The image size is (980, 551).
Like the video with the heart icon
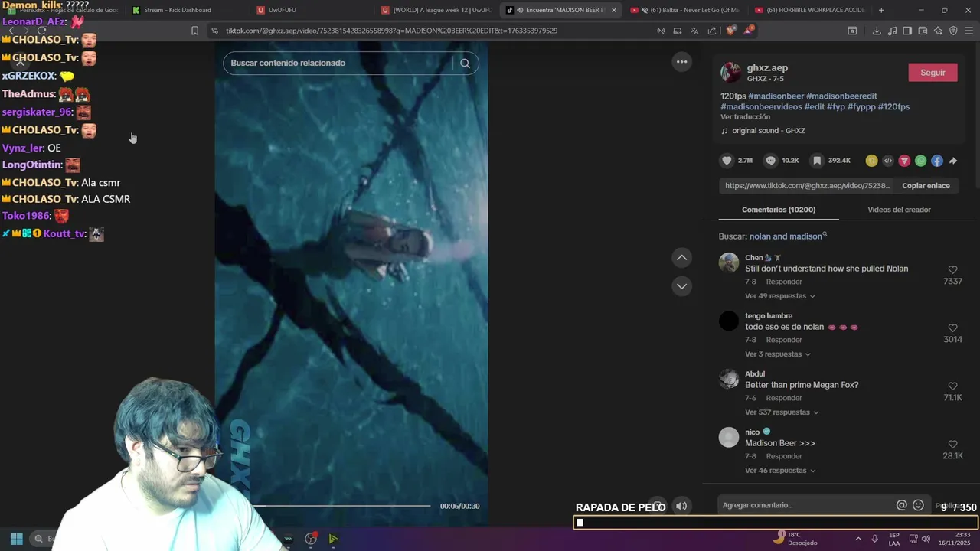point(727,161)
